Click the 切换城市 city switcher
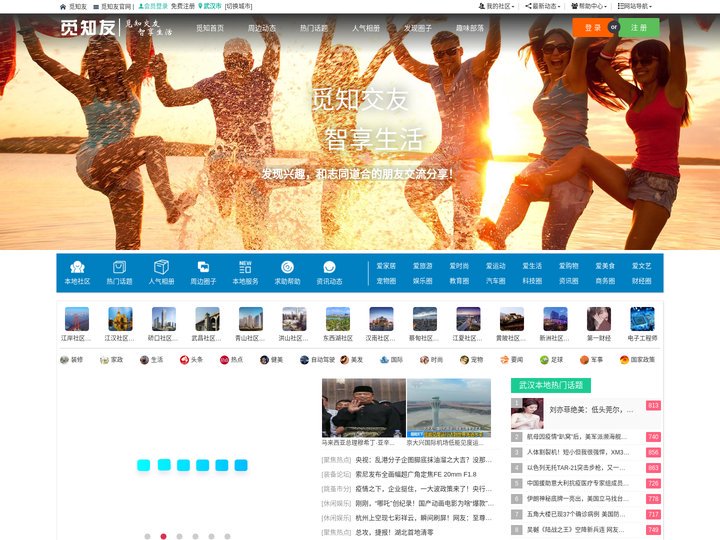Viewport: 720px width, 540px height. 238,6
